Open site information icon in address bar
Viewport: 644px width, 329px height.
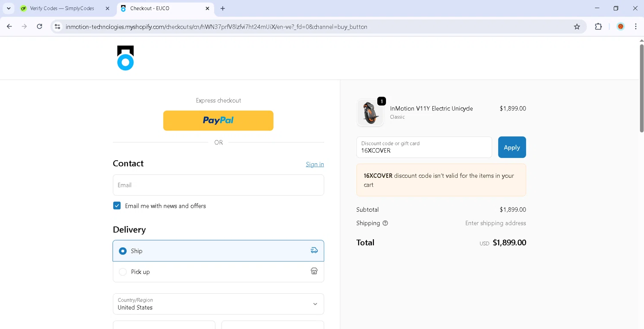pos(57,27)
